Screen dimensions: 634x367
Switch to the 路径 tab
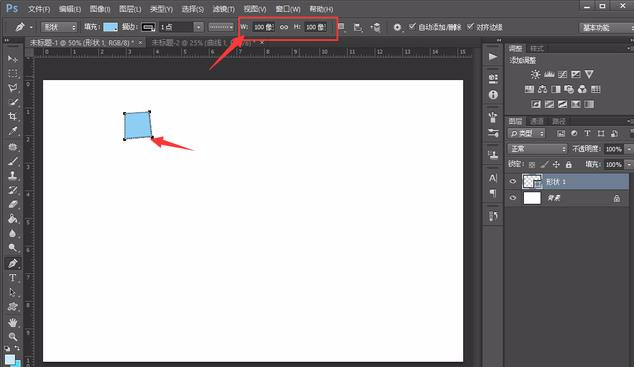pos(559,121)
